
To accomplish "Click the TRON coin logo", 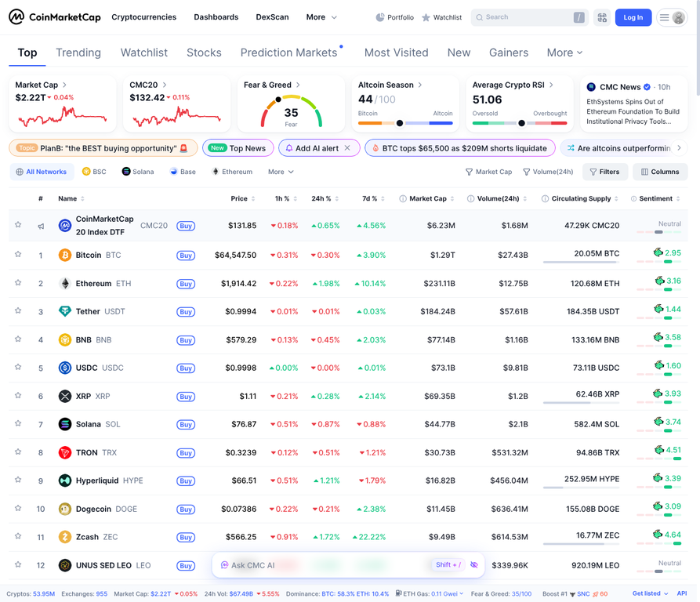I will tap(65, 452).
